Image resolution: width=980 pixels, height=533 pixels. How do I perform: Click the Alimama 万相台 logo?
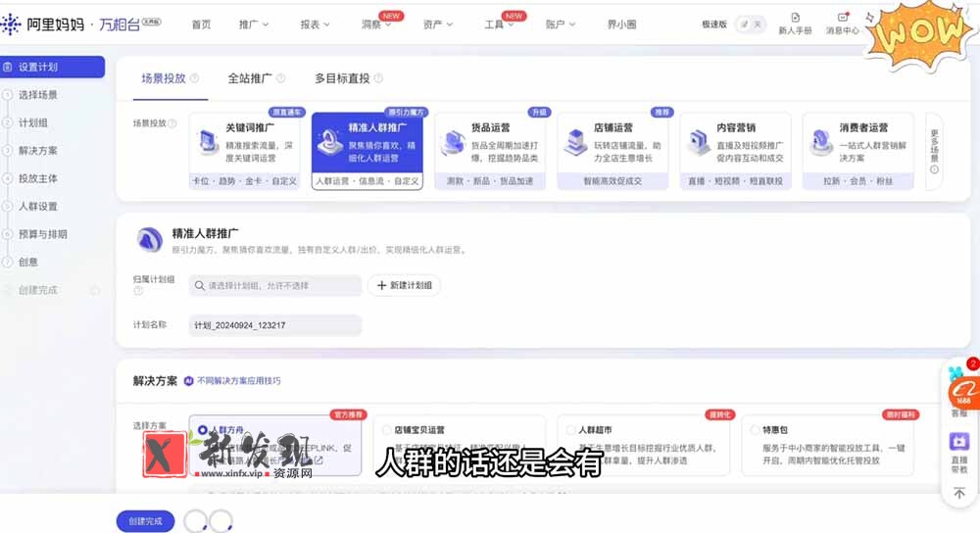click(80, 24)
